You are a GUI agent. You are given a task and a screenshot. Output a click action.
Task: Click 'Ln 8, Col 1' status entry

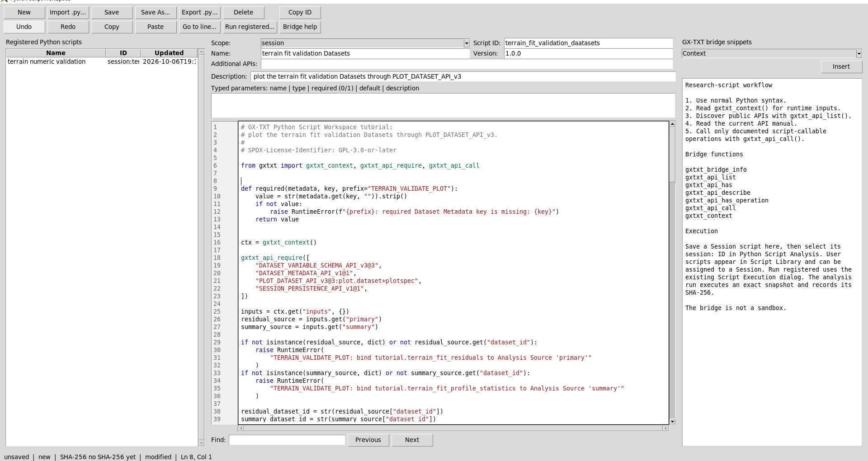tap(196, 457)
